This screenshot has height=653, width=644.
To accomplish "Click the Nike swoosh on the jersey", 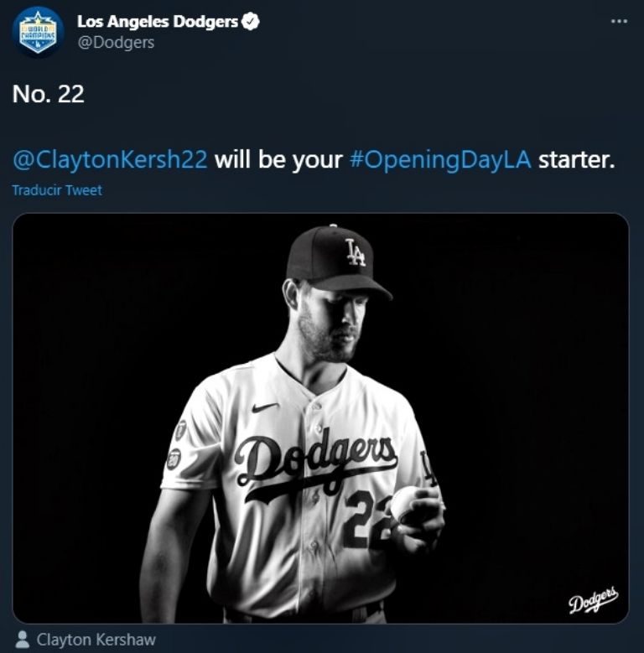I will pos(265,407).
